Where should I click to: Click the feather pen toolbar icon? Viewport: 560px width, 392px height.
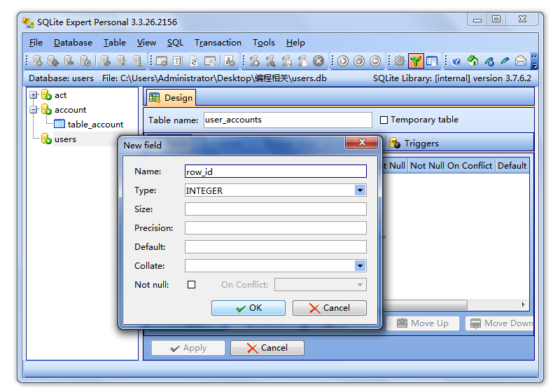505,61
